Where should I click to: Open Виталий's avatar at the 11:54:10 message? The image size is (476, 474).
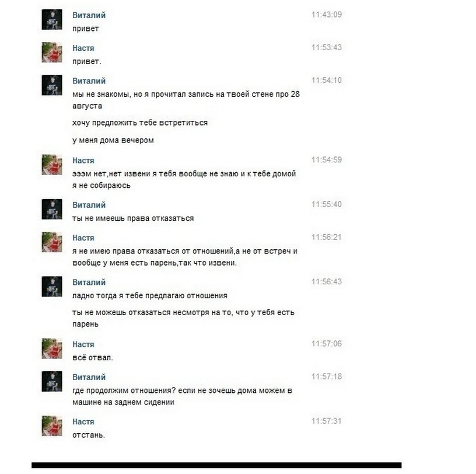tap(52, 85)
